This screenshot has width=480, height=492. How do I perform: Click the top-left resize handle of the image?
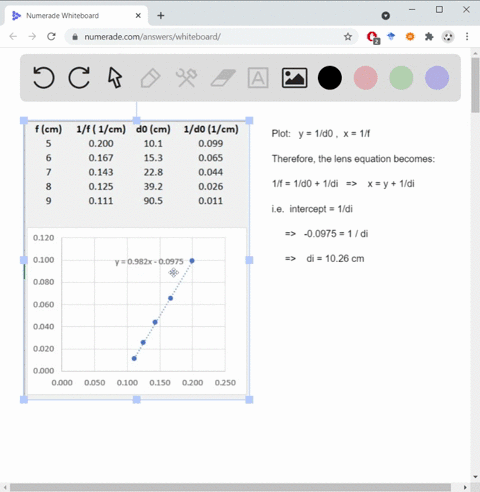[24, 120]
